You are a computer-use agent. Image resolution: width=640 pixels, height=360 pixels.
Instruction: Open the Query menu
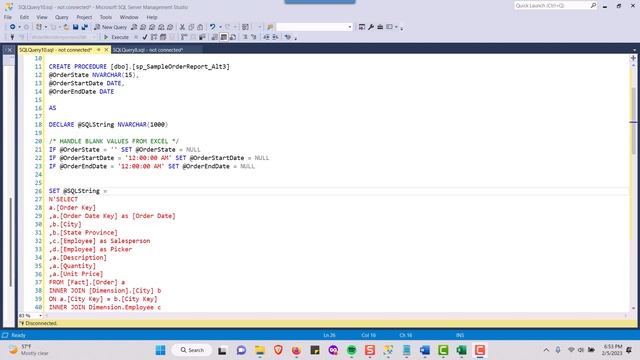[62, 17]
